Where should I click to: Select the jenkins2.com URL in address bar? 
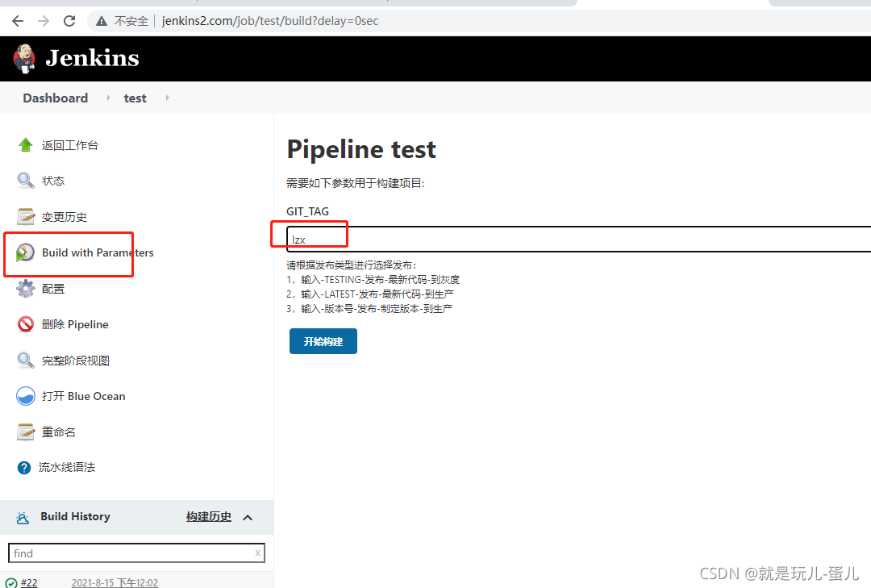(x=270, y=21)
